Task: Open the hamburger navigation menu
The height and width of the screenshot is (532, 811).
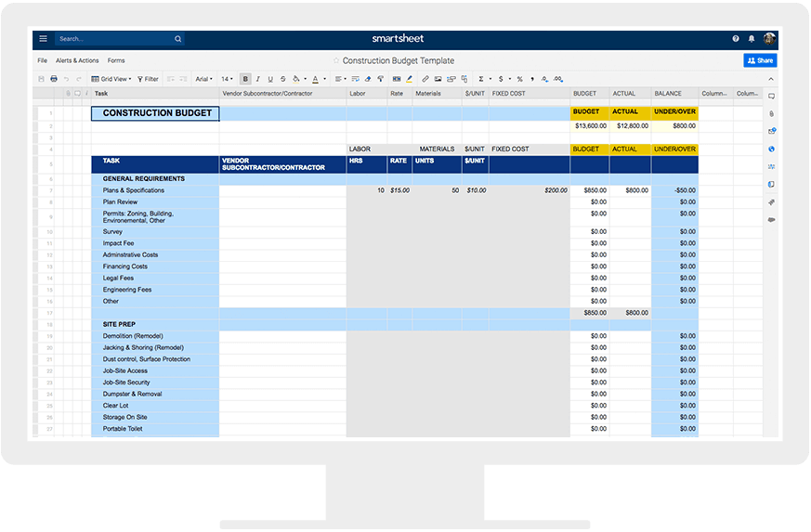Action: pyautogui.click(x=43, y=39)
